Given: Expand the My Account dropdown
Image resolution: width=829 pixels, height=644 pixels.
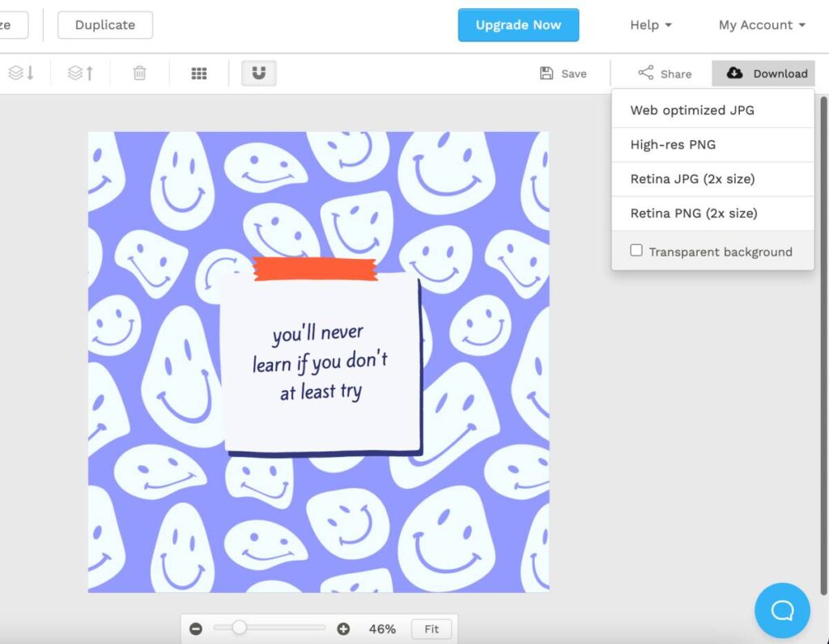Looking at the screenshot, I should point(759,25).
